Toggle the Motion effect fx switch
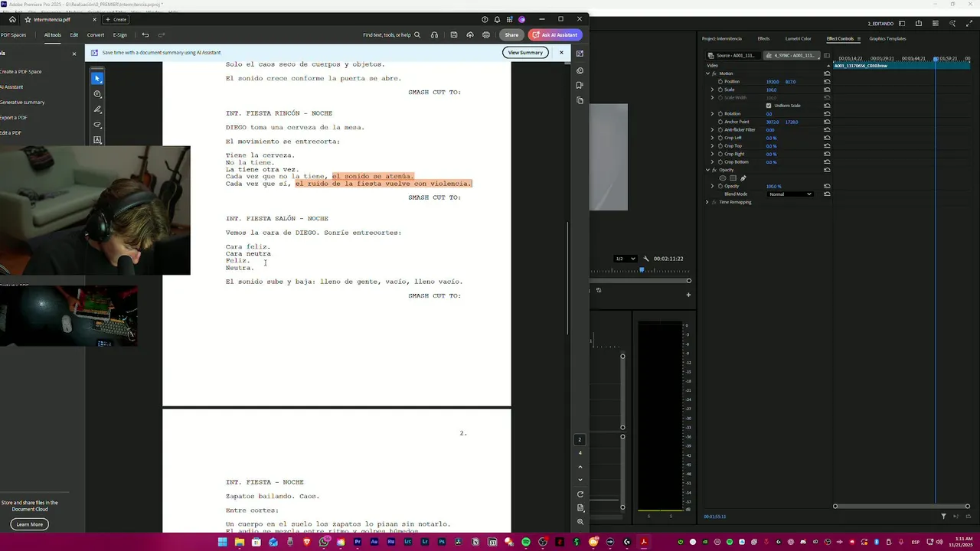980x551 pixels. click(x=714, y=73)
